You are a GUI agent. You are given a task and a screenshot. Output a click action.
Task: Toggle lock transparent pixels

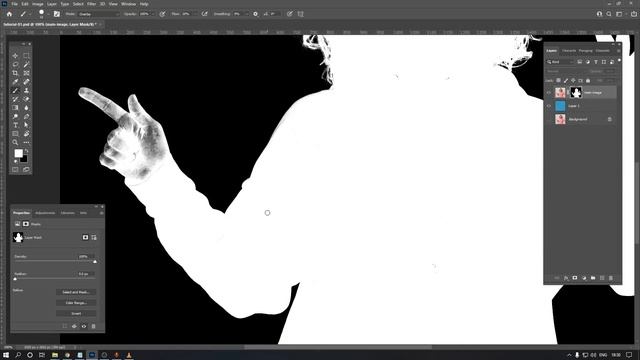558,80
